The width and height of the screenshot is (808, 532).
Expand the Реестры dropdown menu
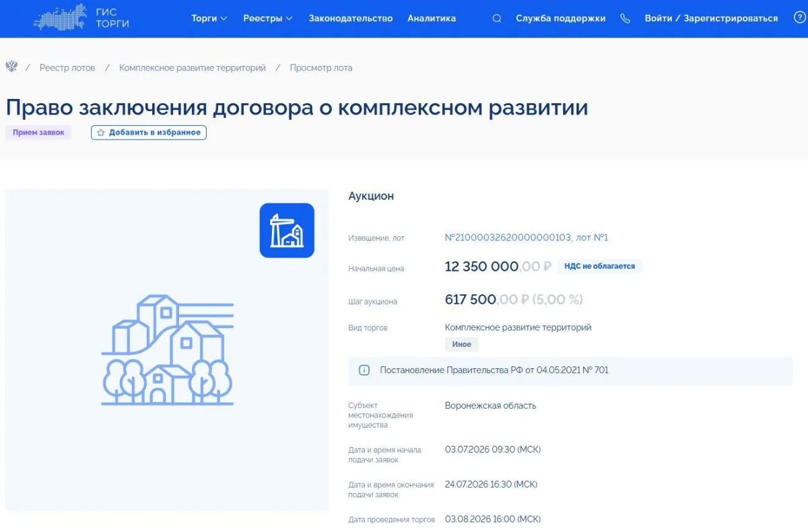[267, 18]
